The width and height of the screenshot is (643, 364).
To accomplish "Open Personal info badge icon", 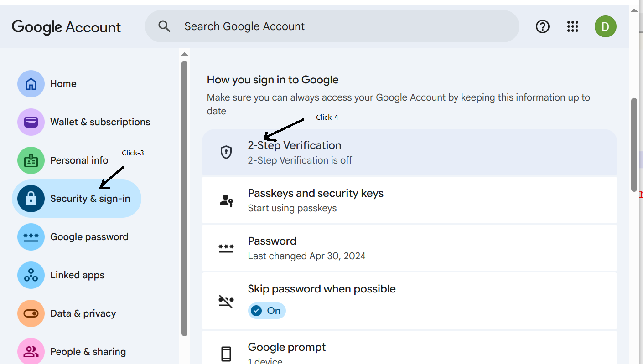I will click(x=31, y=160).
